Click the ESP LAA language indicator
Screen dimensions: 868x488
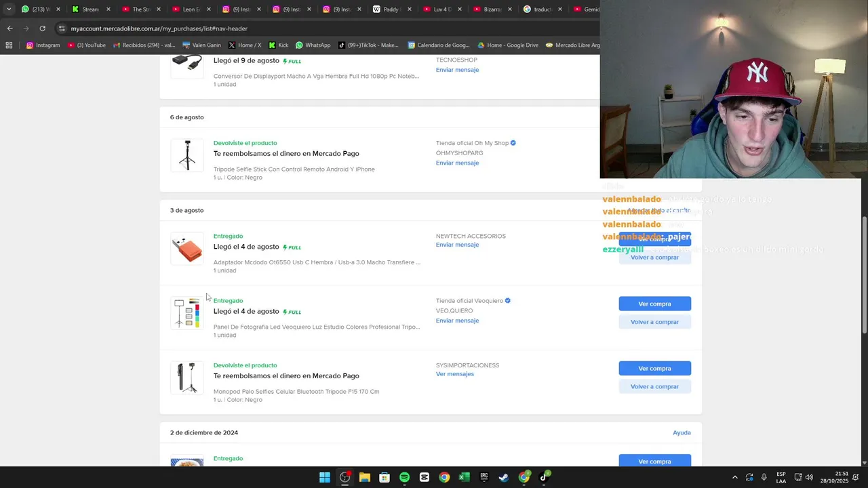point(781,477)
